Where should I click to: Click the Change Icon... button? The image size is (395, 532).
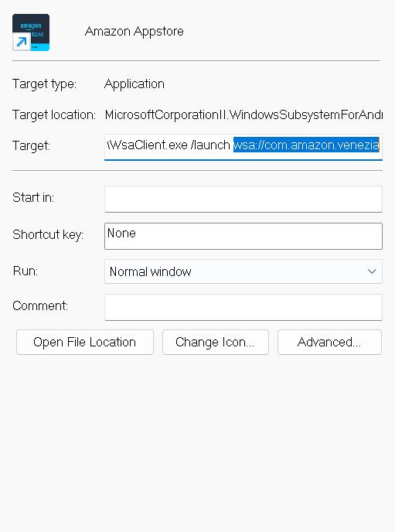click(x=216, y=342)
